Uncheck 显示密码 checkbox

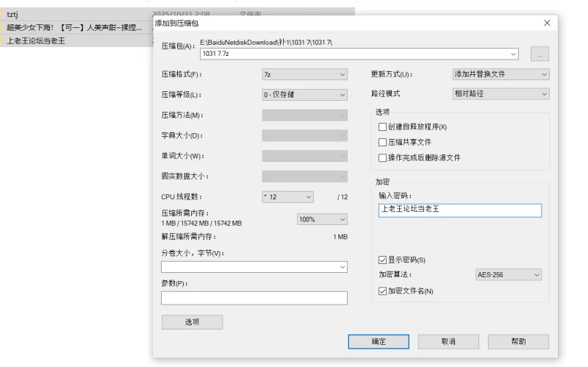click(382, 260)
